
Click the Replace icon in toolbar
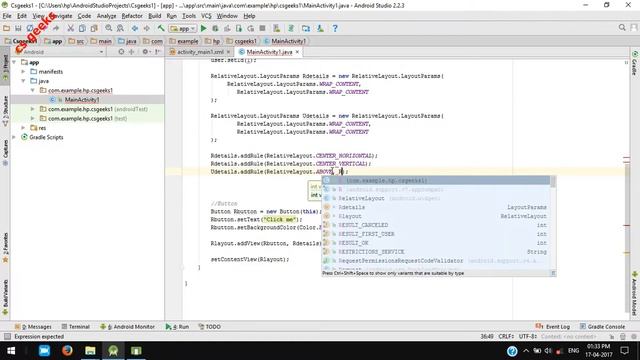coord(120,28)
